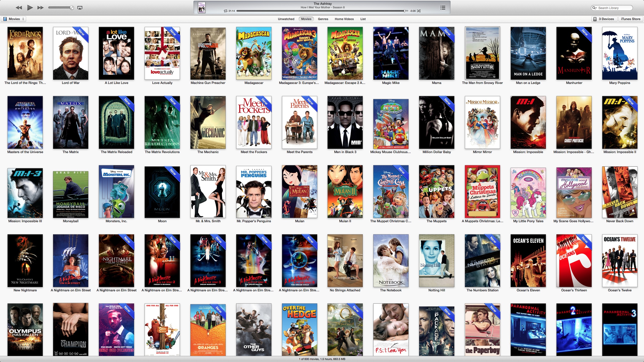The width and height of the screenshot is (644, 362).
Task: Select Monsters, Inc. poster
Action: click(x=116, y=192)
